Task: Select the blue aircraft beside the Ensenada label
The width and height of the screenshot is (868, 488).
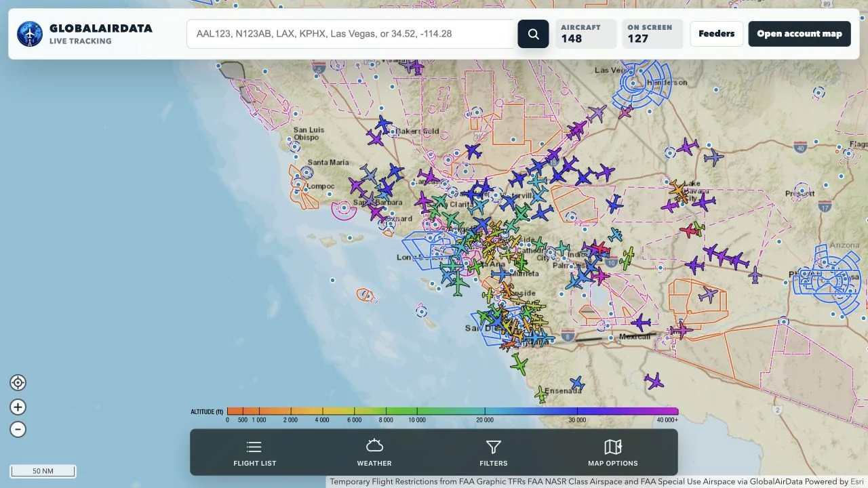Action: (x=577, y=383)
